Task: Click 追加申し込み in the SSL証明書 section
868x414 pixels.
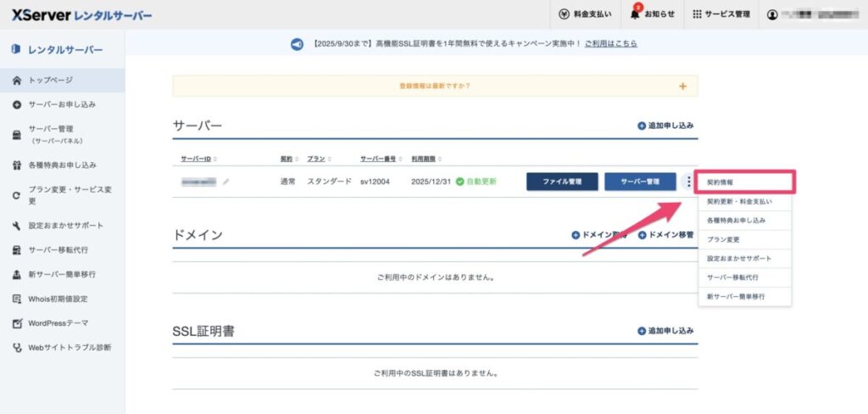Action: coord(665,331)
